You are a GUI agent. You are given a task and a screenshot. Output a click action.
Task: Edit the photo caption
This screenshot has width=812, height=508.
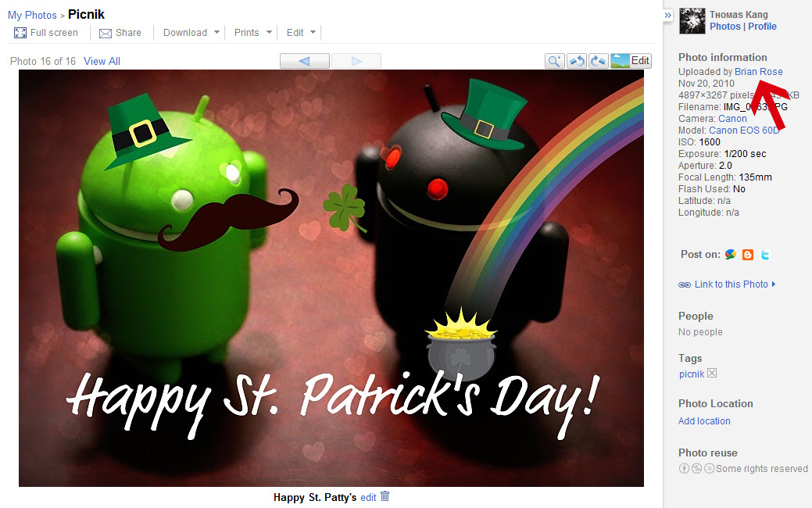(368, 498)
